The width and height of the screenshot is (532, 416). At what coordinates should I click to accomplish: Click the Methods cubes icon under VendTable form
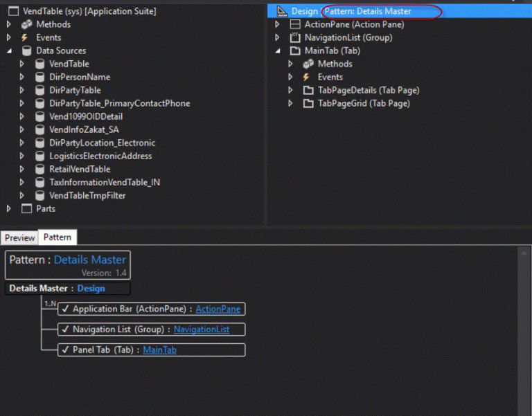click(26, 24)
